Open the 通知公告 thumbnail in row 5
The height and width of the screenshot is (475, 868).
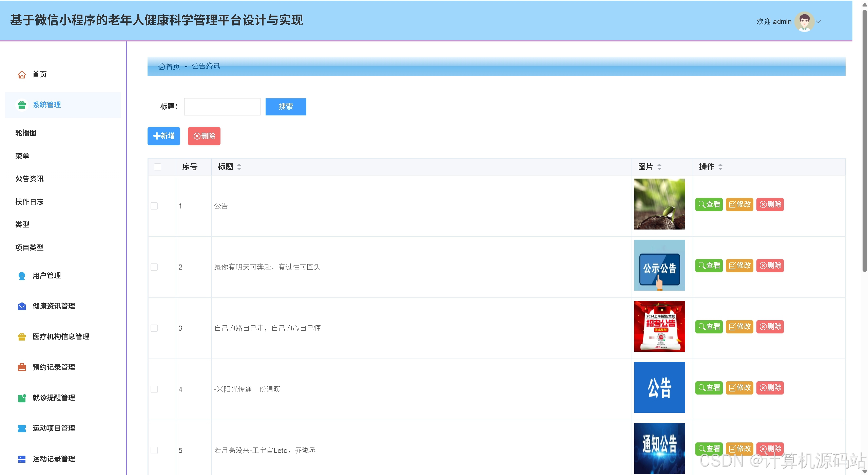[659, 449]
